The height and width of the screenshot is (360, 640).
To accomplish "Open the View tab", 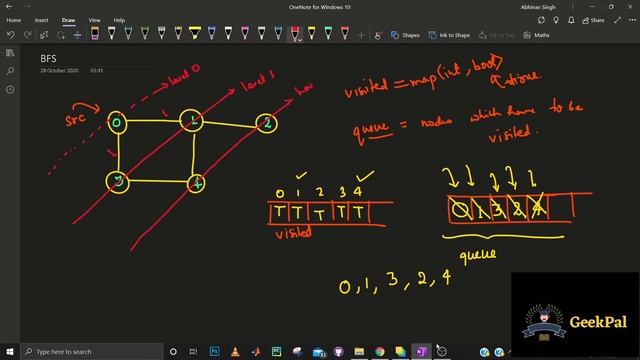I will coord(94,20).
